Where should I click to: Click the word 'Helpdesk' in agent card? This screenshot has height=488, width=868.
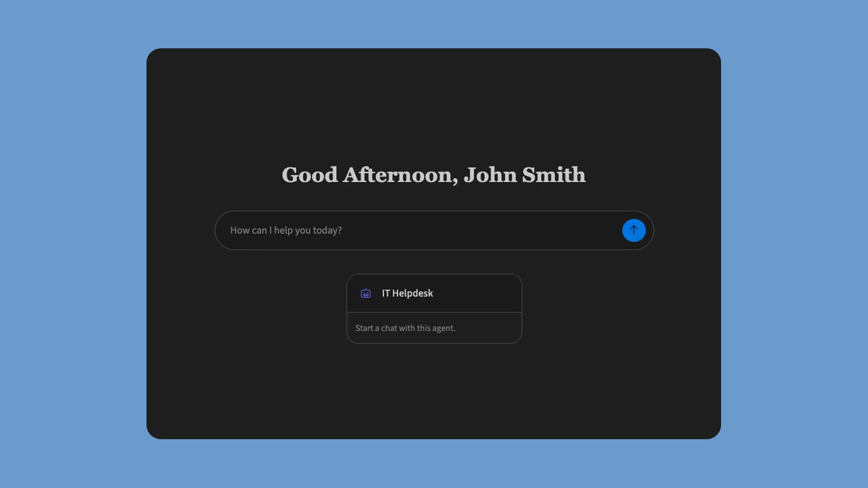pyautogui.click(x=412, y=293)
